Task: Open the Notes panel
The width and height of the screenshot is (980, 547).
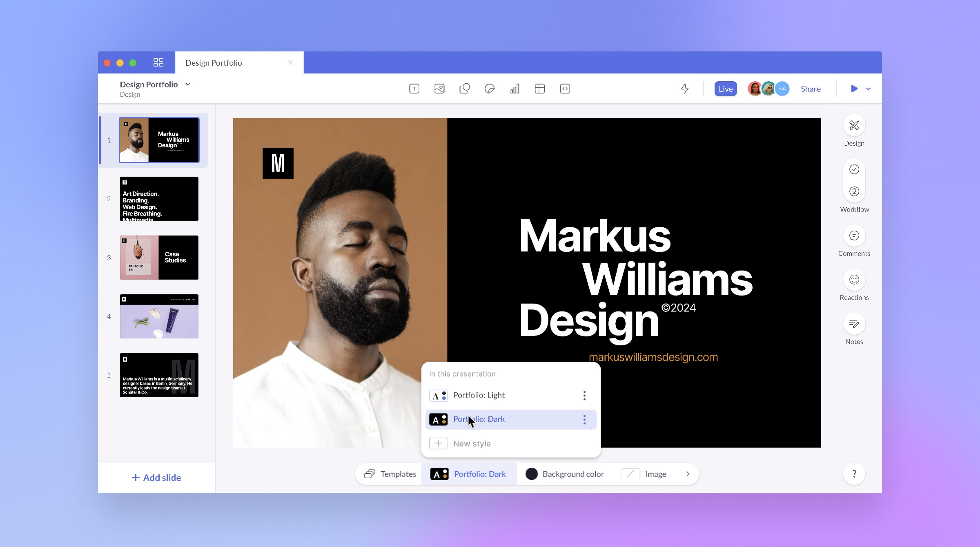Action: [x=853, y=330]
